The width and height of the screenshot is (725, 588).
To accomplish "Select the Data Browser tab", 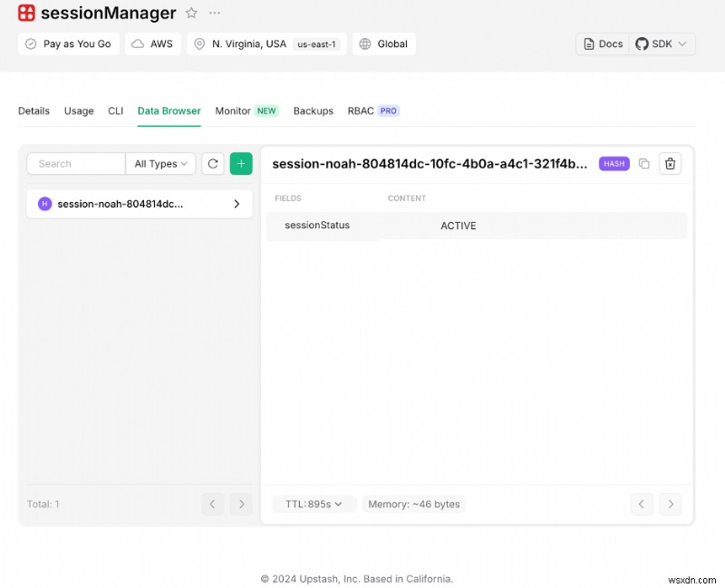I will click(169, 111).
